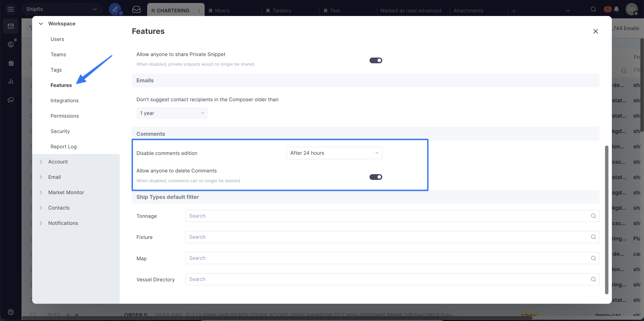Click the help question mark icon
The image size is (644, 321).
pos(10,312)
